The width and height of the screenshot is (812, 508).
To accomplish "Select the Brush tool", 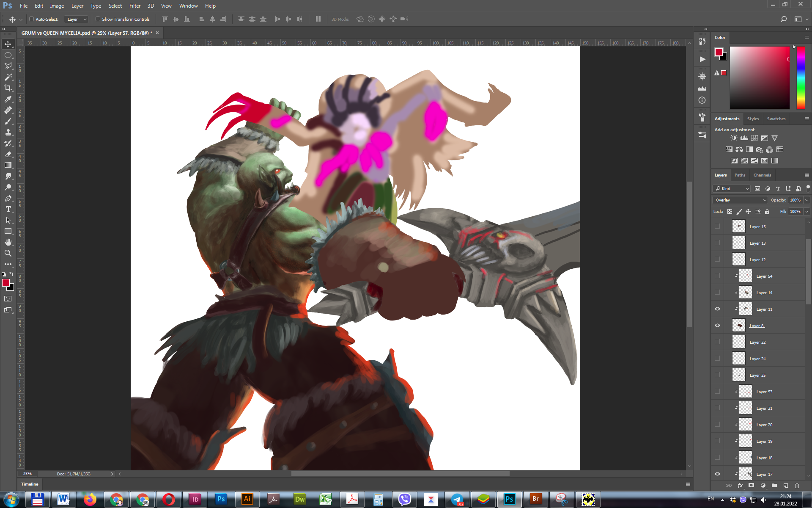I will 8,121.
